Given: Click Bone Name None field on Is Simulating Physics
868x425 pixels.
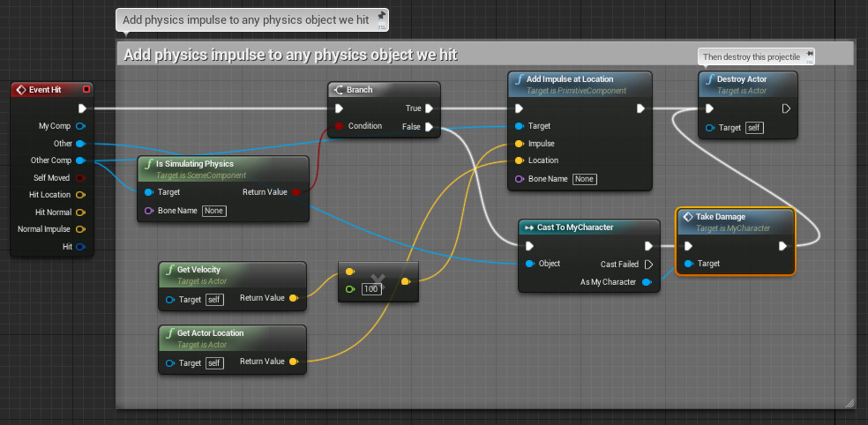Looking at the screenshot, I should tap(214, 211).
